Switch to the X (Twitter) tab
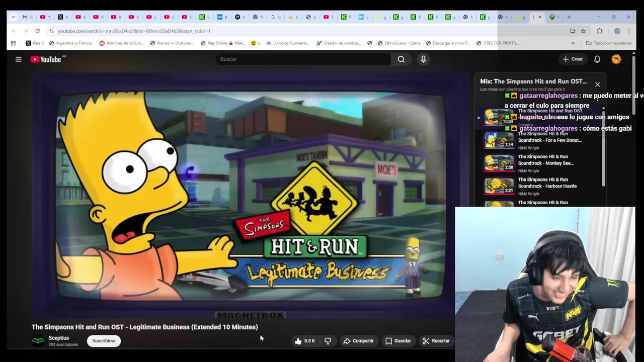 (x=63, y=17)
